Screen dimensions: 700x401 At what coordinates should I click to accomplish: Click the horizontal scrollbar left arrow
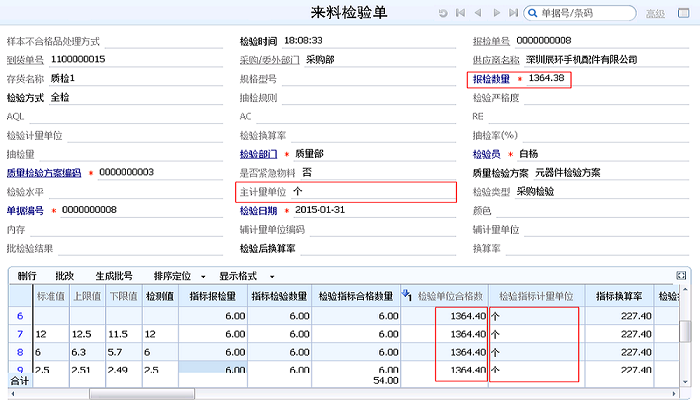coord(13,394)
